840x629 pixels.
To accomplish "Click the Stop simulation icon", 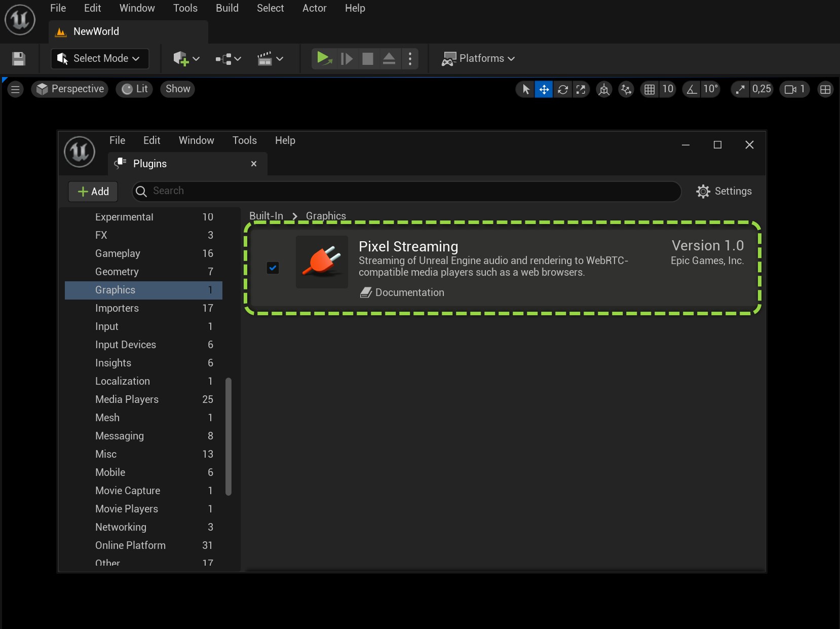I will click(x=368, y=59).
